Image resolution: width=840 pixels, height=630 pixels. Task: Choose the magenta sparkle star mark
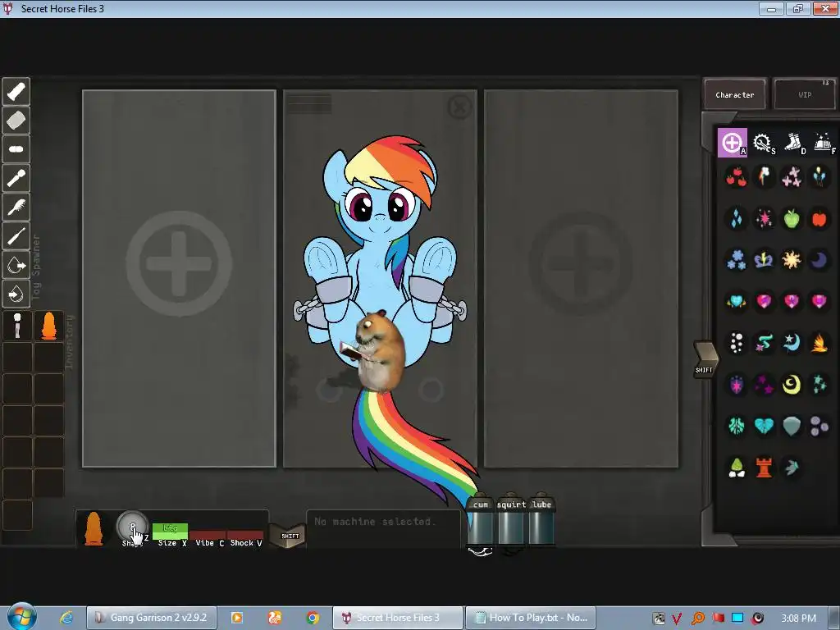tap(764, 218)
